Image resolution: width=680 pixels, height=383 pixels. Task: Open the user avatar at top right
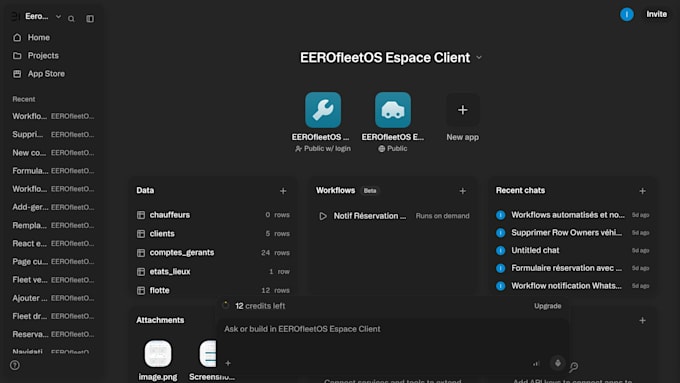click(x=626, y=14)
